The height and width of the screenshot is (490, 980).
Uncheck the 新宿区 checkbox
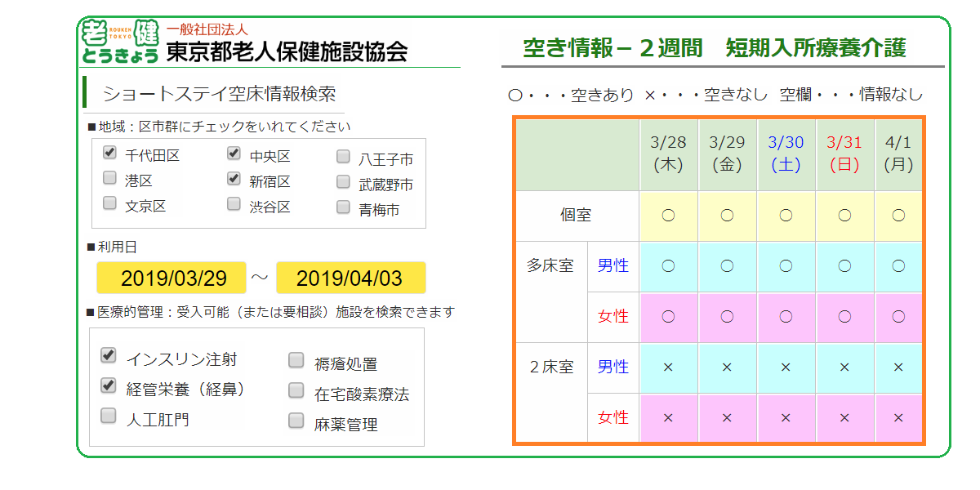coord(234,178)
